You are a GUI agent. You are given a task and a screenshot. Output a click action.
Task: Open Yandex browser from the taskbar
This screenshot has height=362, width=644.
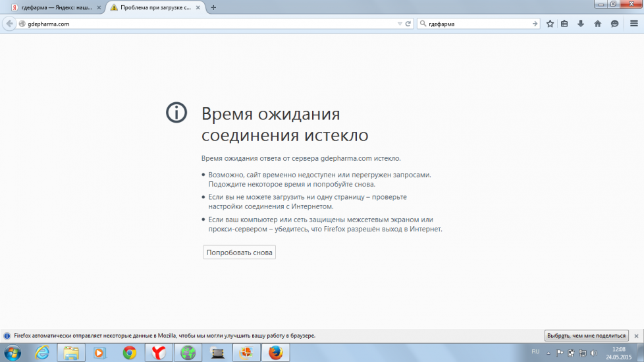point(159,353)
